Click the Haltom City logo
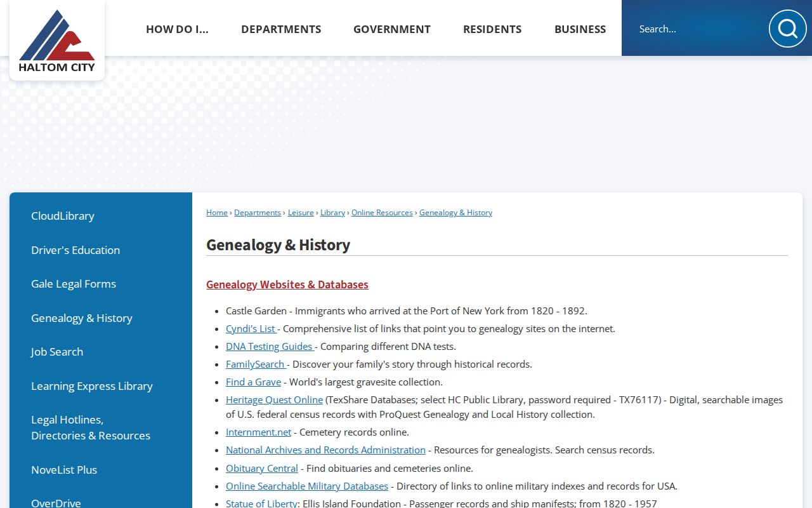 57,41
